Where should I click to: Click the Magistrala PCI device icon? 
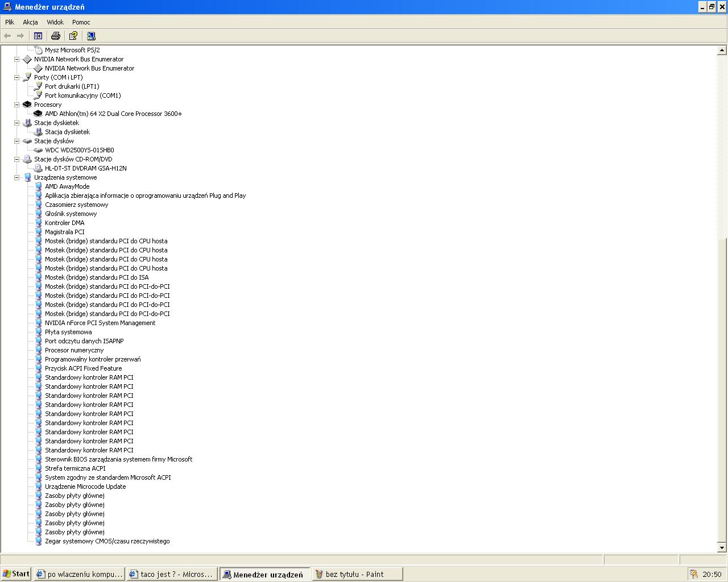(x=38, y=232)
